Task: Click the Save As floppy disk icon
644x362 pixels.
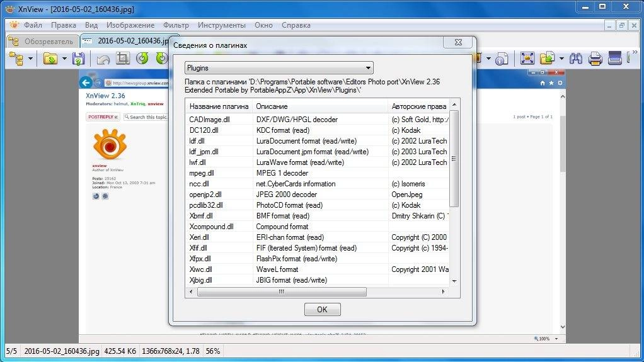Action: [78, 59]
